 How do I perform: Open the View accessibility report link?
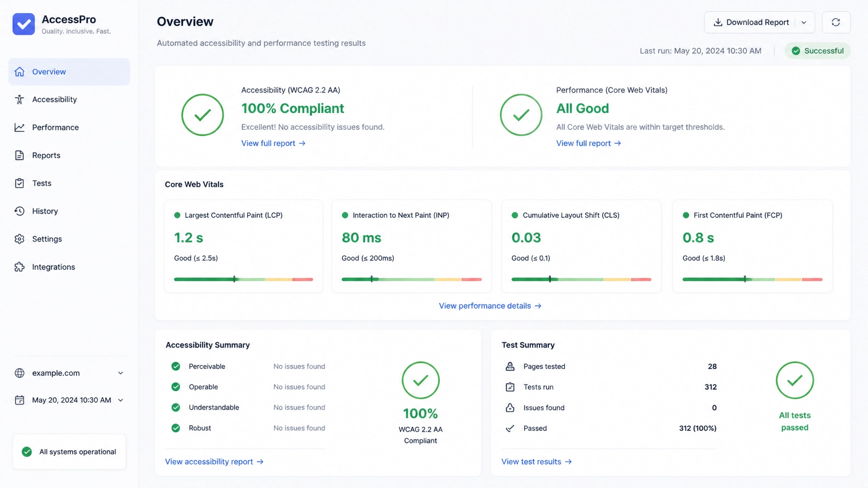pyautogui.click(x=215, y=462)
